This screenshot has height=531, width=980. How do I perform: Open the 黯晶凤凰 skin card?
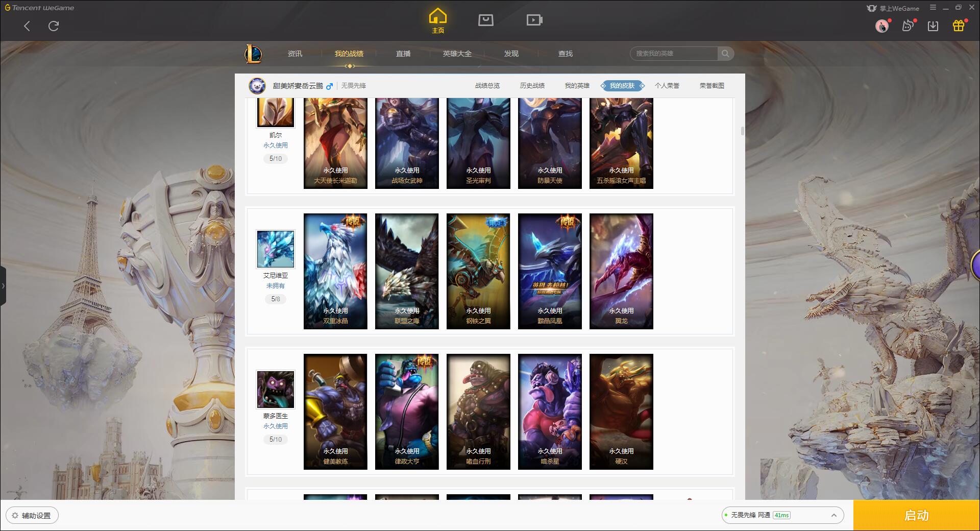tap(550, 271)
